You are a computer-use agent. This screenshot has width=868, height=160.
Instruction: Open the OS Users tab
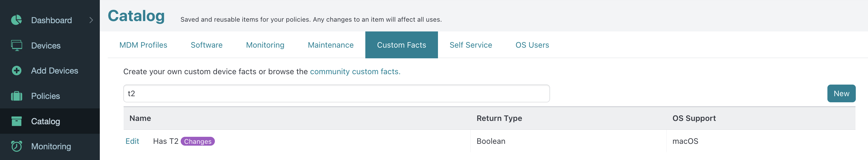[532, 45]
